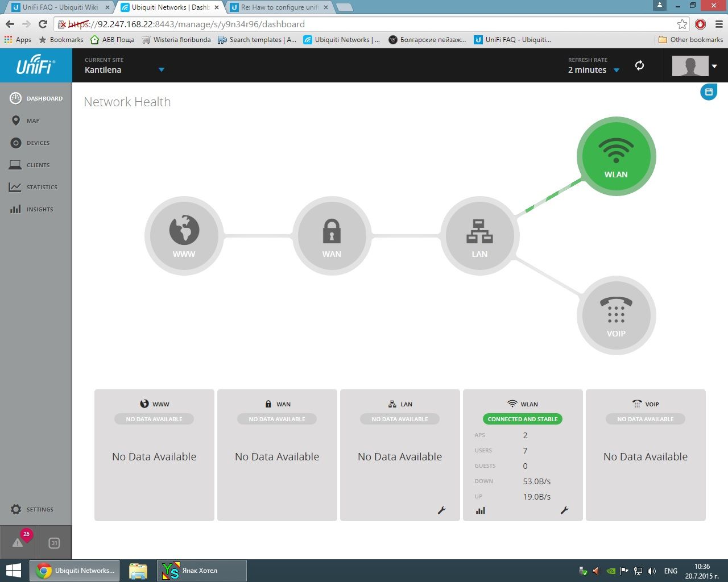
Task: Open the Chrome hamburger menu
Action: (718, 24)
